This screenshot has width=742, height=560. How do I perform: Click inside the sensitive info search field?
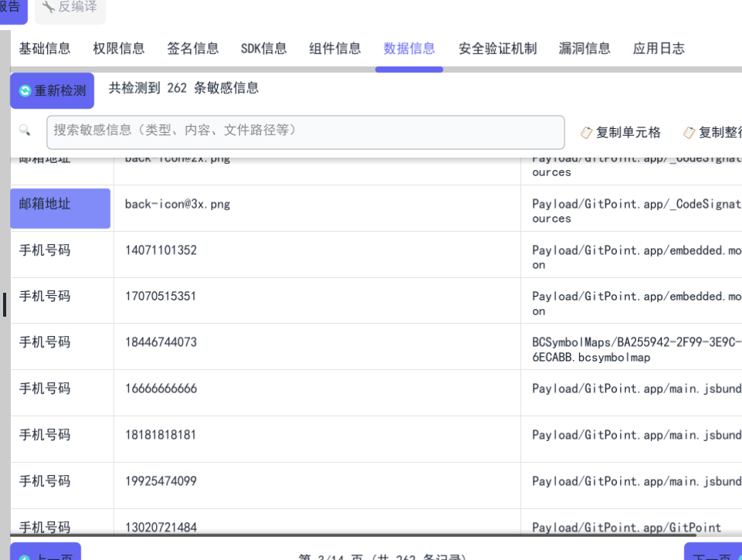[306, 131]
